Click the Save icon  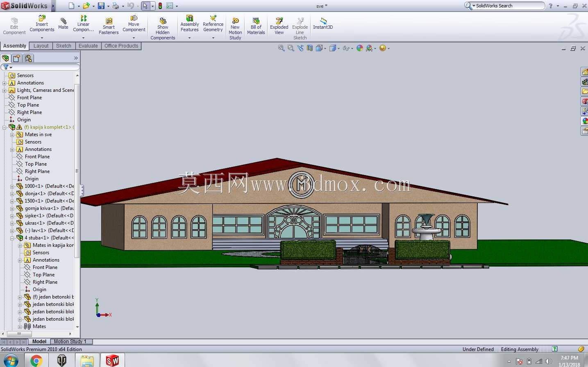click(101, 6)
